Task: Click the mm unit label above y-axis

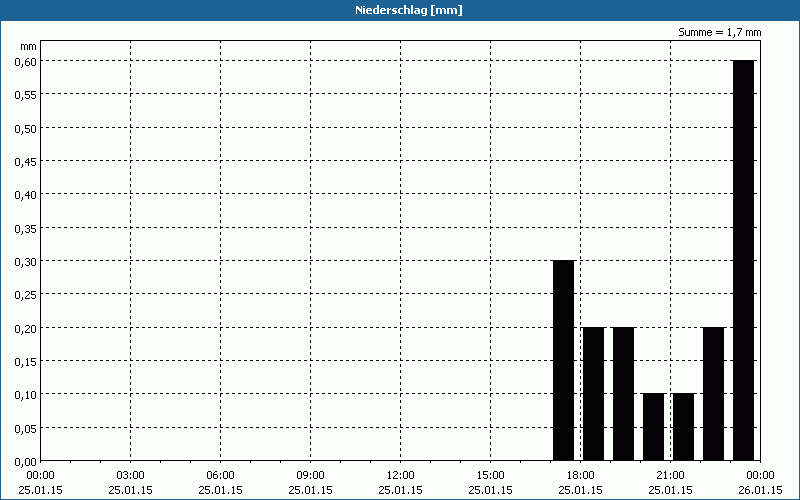Action: [x=29, y=46]
